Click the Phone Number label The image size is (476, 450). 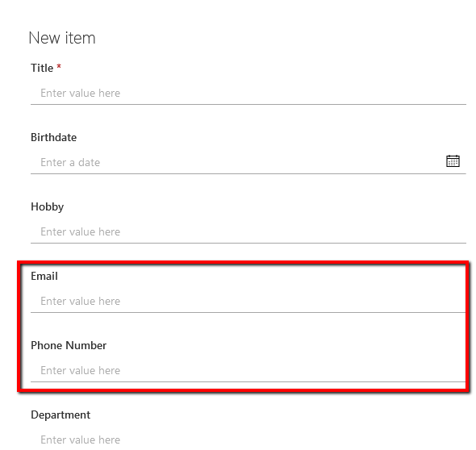click(x=69, y=346)
